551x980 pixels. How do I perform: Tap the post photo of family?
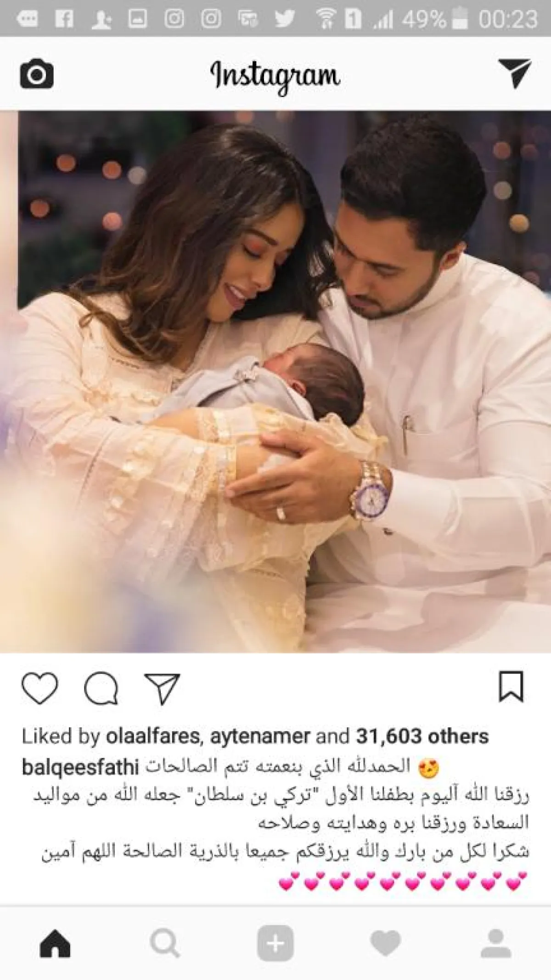click(x=275, y=382)
